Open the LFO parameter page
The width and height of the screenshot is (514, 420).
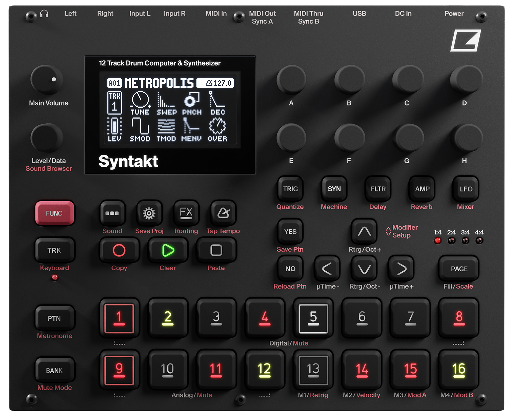[466, 189]
